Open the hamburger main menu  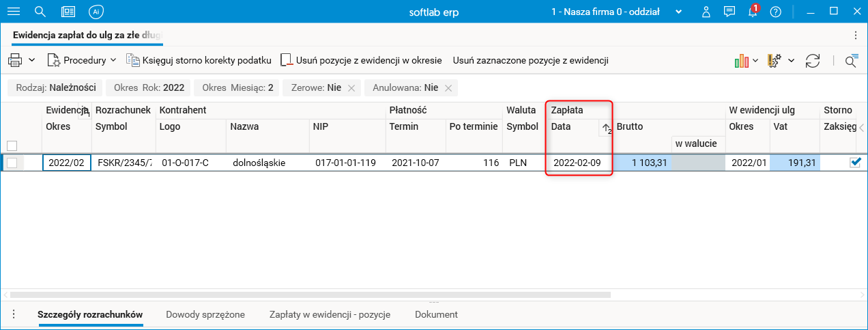[13, 12]
